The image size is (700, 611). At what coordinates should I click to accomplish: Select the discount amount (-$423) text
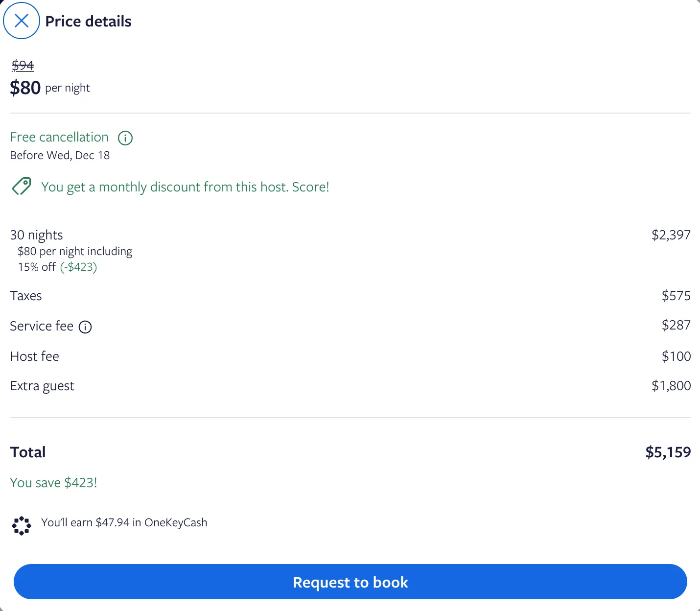(79, 267)
